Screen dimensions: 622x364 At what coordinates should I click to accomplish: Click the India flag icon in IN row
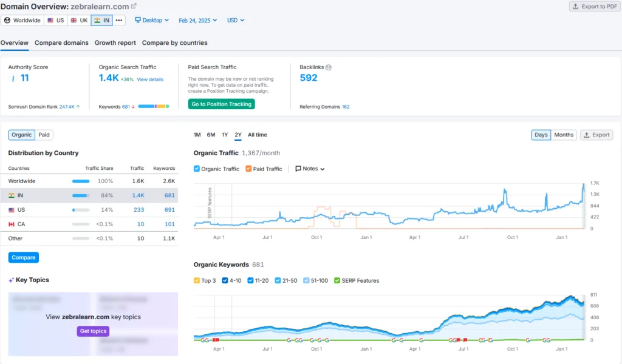pos(12,196)
